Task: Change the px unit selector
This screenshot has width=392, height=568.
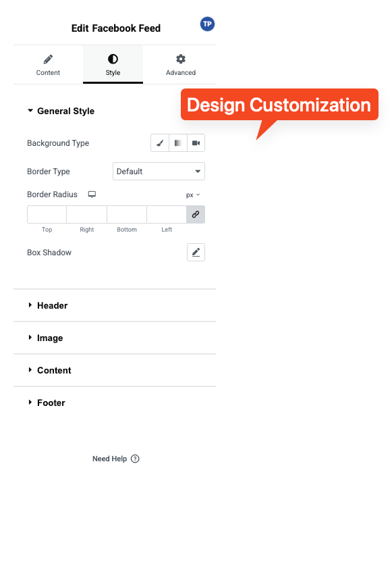Action: click(193, 195)
